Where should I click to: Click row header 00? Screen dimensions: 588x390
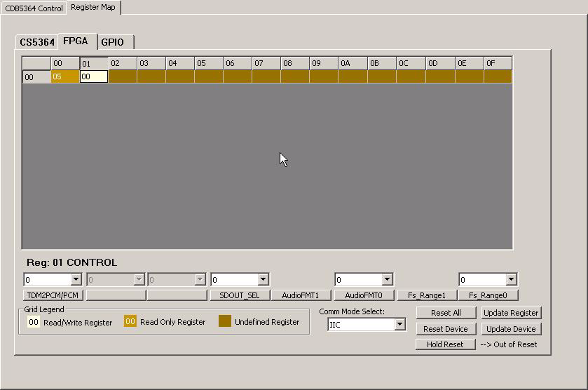tap(36, 77)
